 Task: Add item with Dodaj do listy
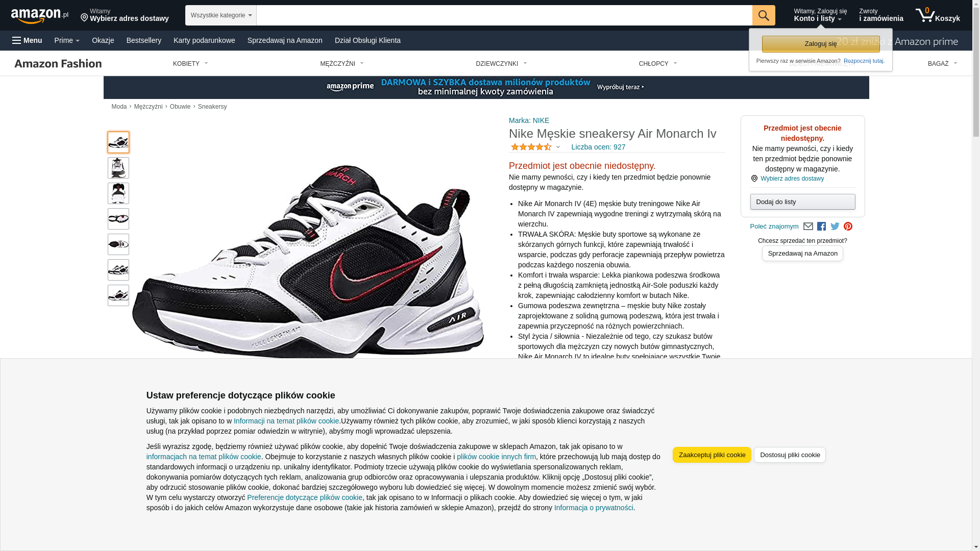(803, 202)
